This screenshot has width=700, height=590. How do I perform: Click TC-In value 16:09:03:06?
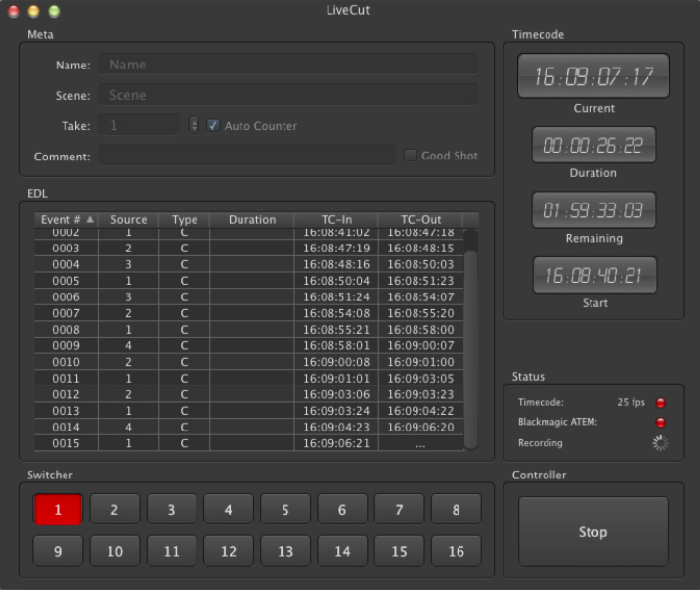click(336, 394)
